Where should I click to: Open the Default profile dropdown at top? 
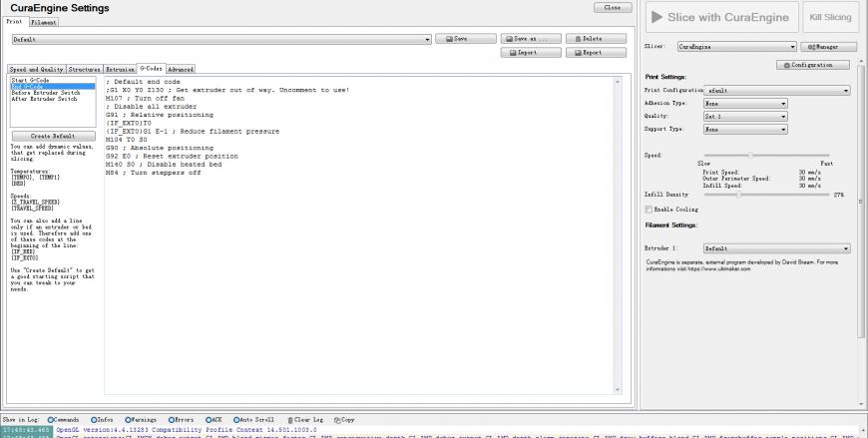point(221,39)
